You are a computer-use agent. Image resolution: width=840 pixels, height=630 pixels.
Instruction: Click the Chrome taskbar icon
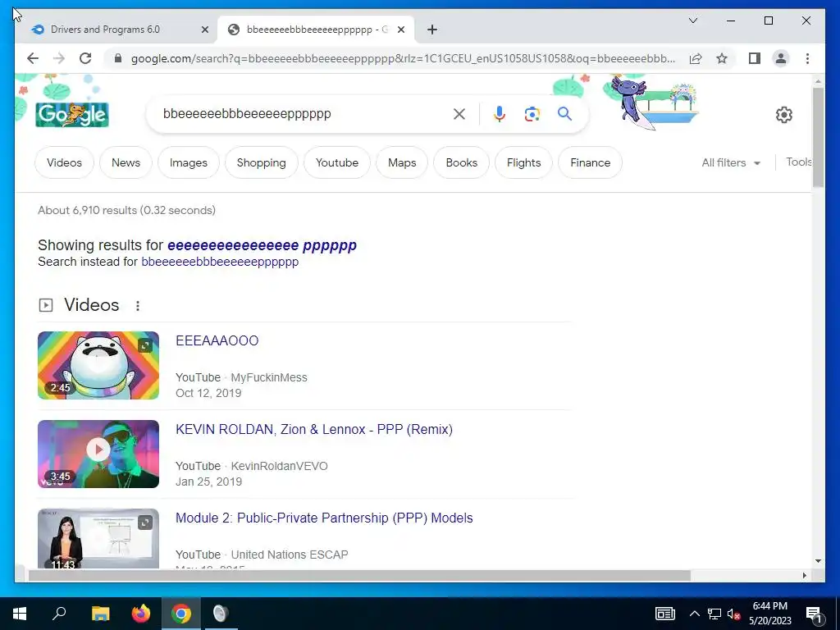point(181,614)
